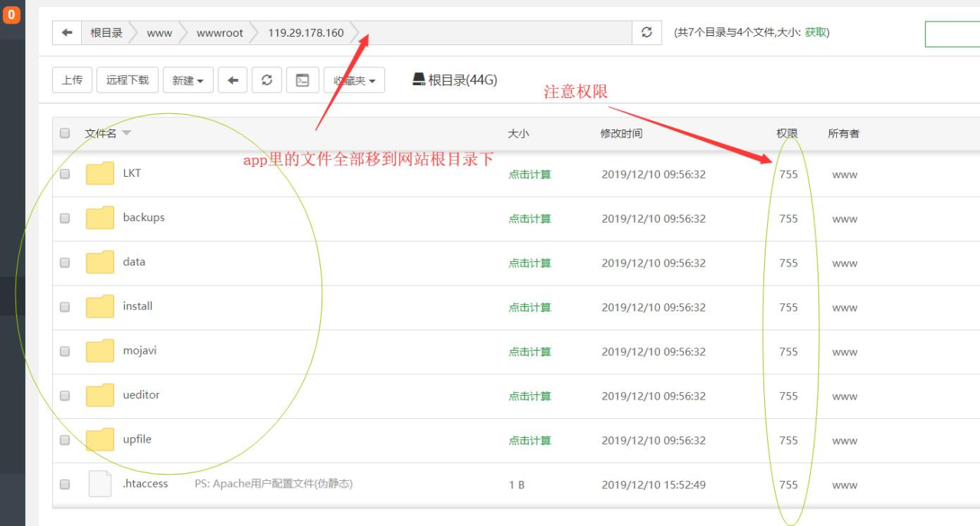Click www owner of LKT row

click(x=844, y=175)
